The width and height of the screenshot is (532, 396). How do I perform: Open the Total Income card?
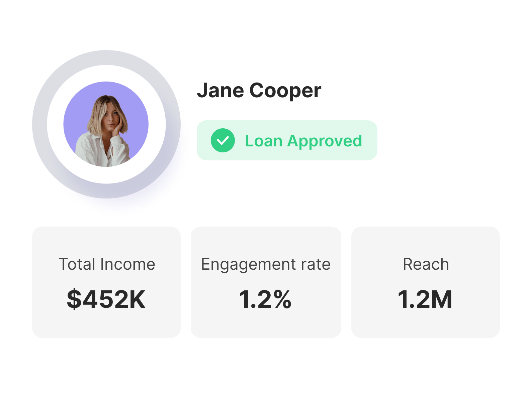[x=106, y=282]
